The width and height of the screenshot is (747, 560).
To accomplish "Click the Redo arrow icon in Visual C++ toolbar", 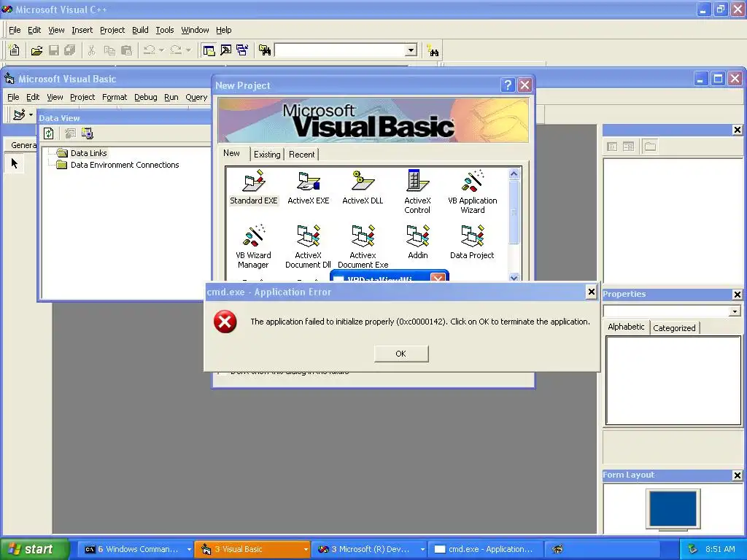I will point(176,50).
